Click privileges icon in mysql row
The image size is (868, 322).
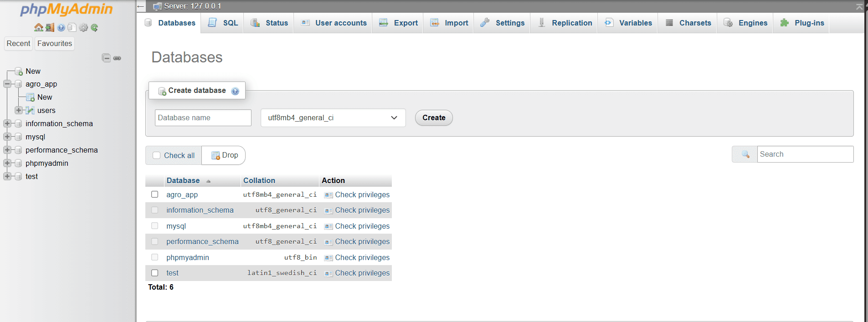[329, 226]
